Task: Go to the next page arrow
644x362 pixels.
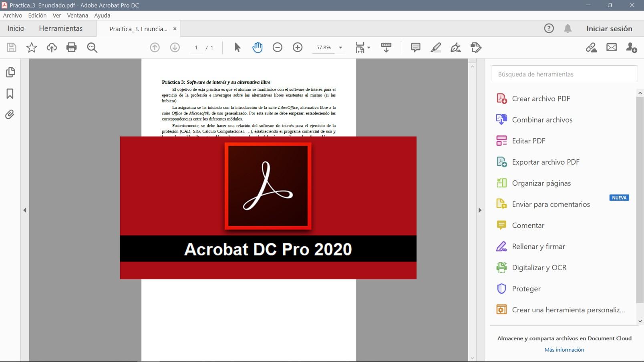Action: point(175,48)
